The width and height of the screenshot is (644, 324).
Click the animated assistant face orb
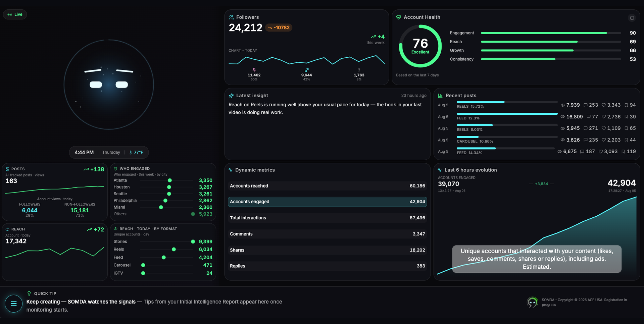pyautogui.click(x=109, y=85)
